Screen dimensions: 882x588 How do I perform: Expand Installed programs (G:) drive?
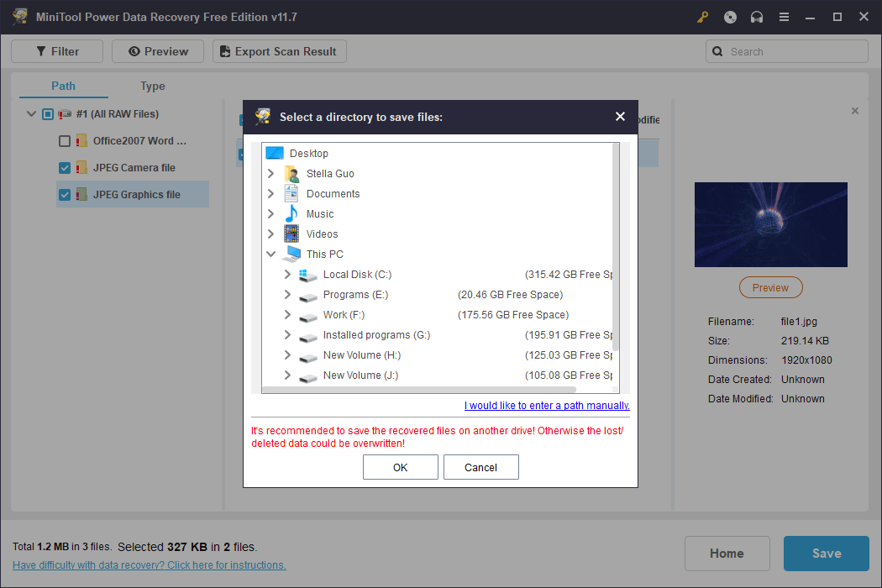coord(287,335)
